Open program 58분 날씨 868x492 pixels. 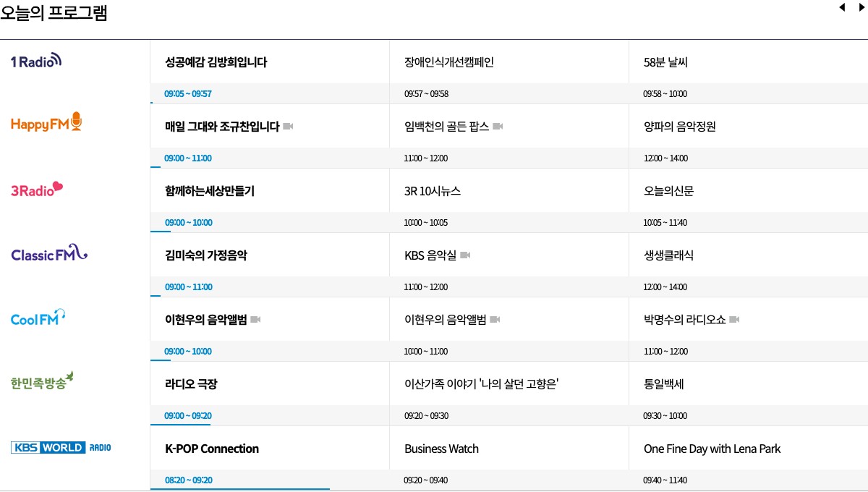665,62
